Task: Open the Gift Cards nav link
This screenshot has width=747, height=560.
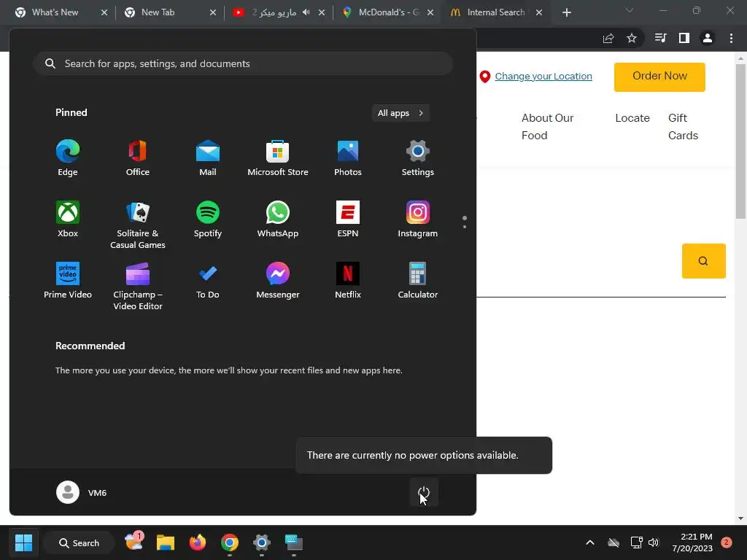Action: tap(683, 127)
